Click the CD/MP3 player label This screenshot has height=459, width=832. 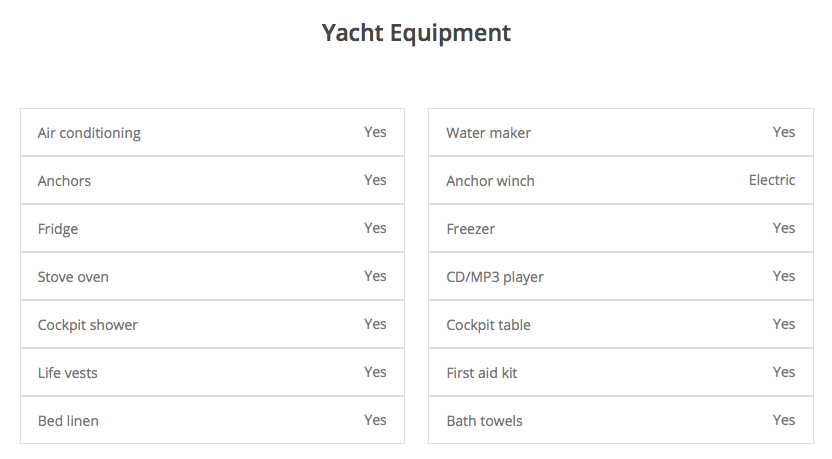tap(495, 278)
